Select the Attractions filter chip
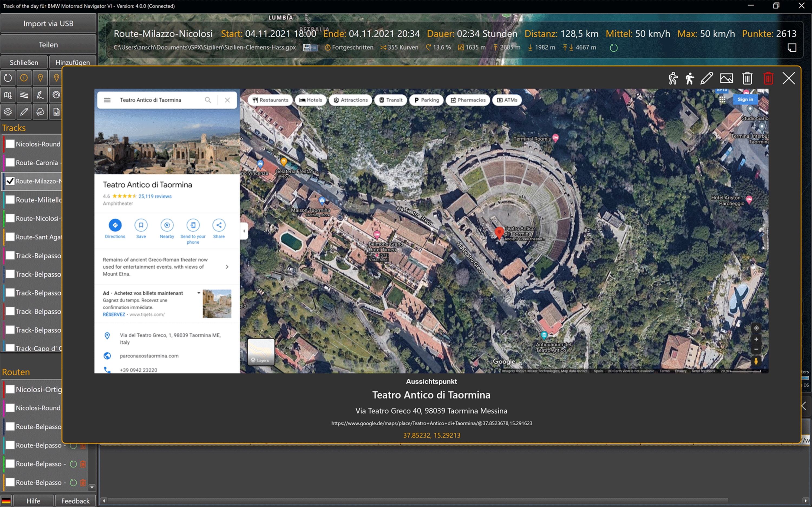Image resolution: width=812 pixels, height=507 pixels. [350, 100]
